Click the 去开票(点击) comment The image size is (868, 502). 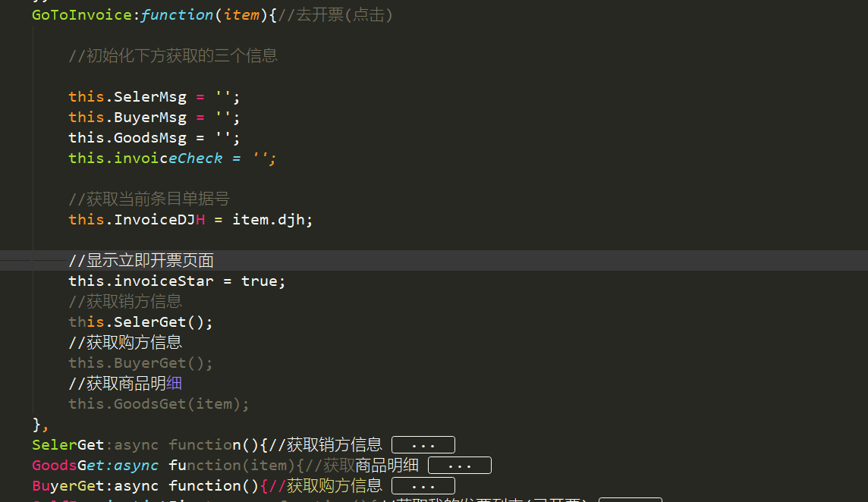click(x=335, y=15)
